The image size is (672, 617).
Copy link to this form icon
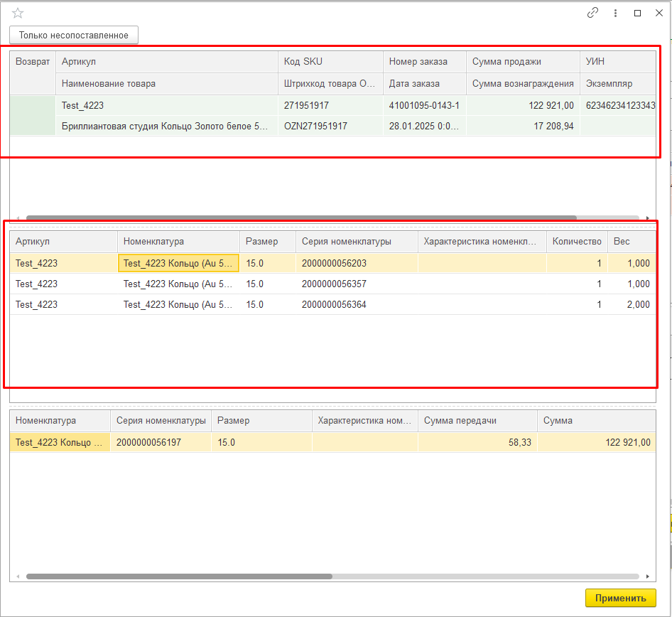click(592, 13)
